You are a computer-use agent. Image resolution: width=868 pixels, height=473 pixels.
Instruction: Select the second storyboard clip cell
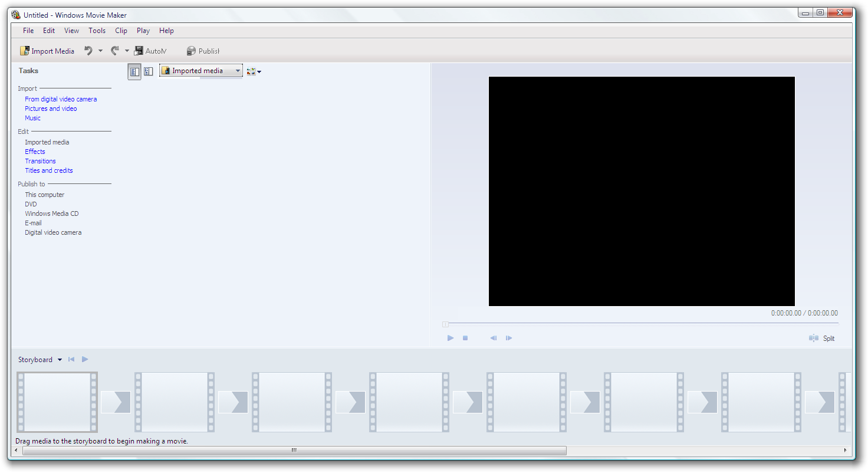click(x=175, y=402)
